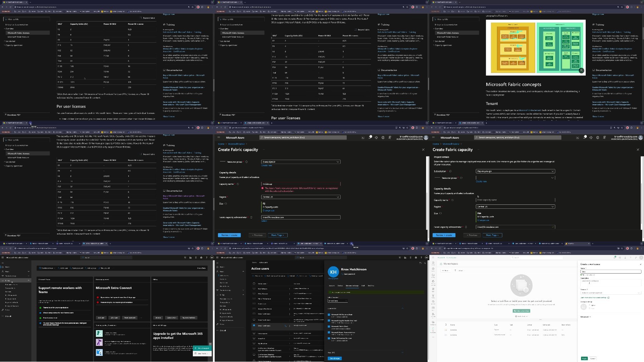Open Subscription dropdown showing Pay-as-you-go
Viewport: 644px width, 362px height.
515,171
